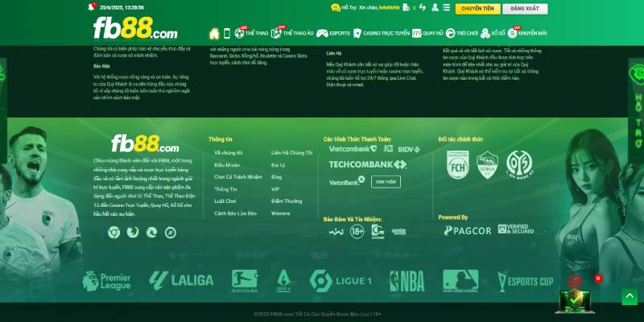Open the Thể Thao menu
This screenshot has height=322, width=644.
[251, 33]
